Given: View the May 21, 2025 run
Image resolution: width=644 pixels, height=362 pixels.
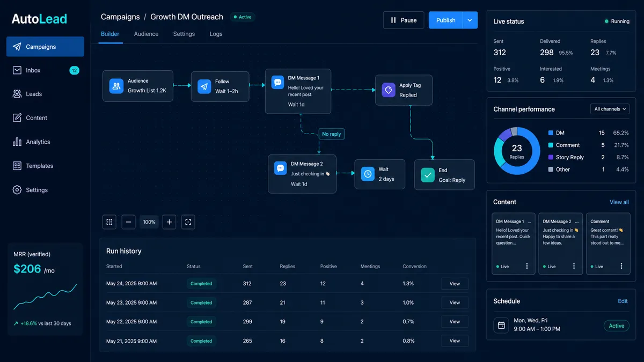Looking at the screenshot, I should pyautogui.click(x=455, y=341).
